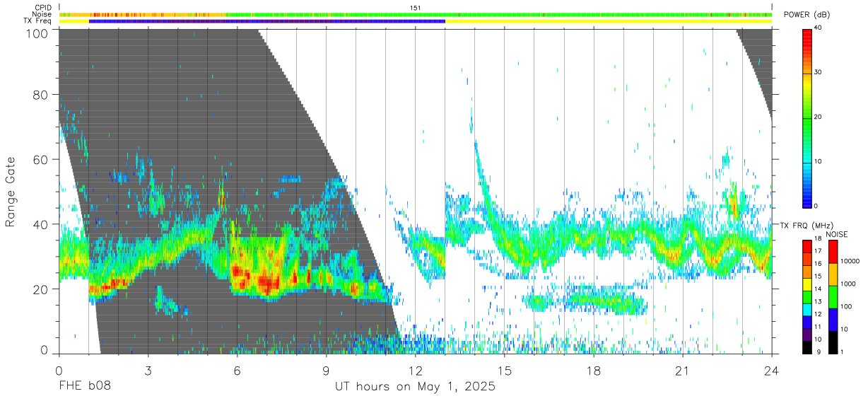Viewport: 868px width, 401px height.
Task: Click the x-axis hour label 24
Action: [x=772, y=371]
